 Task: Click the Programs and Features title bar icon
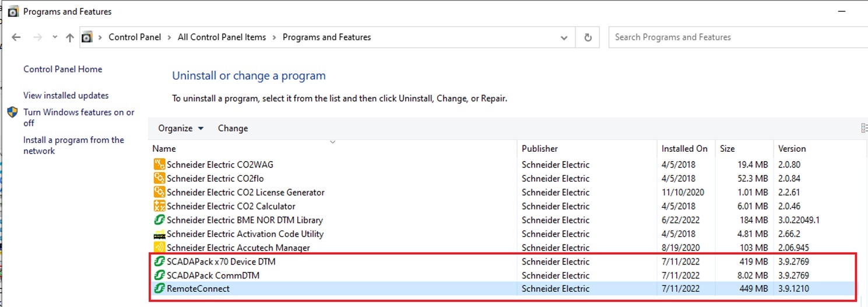point(13,12)
